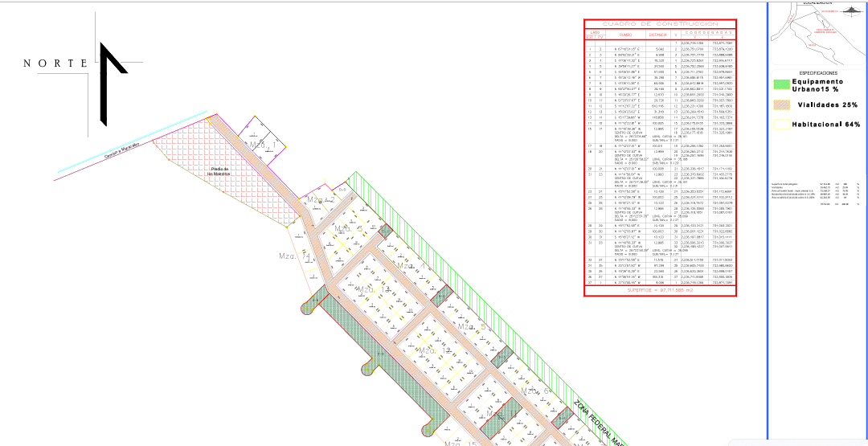Click the green Equipamento Urbano legend swatch
The width and height of the screenshot is (868, 446).
(x=781, y=84)
